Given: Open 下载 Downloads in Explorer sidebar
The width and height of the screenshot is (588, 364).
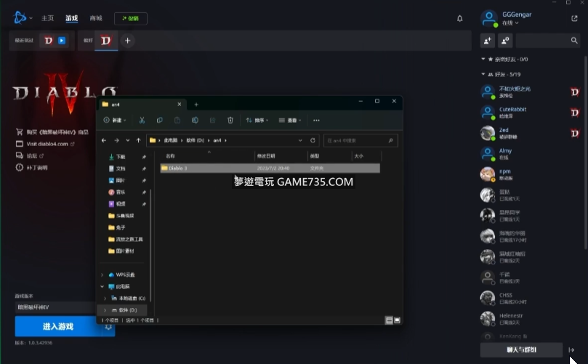Looking at the screenshot, I should coord(121,157).
